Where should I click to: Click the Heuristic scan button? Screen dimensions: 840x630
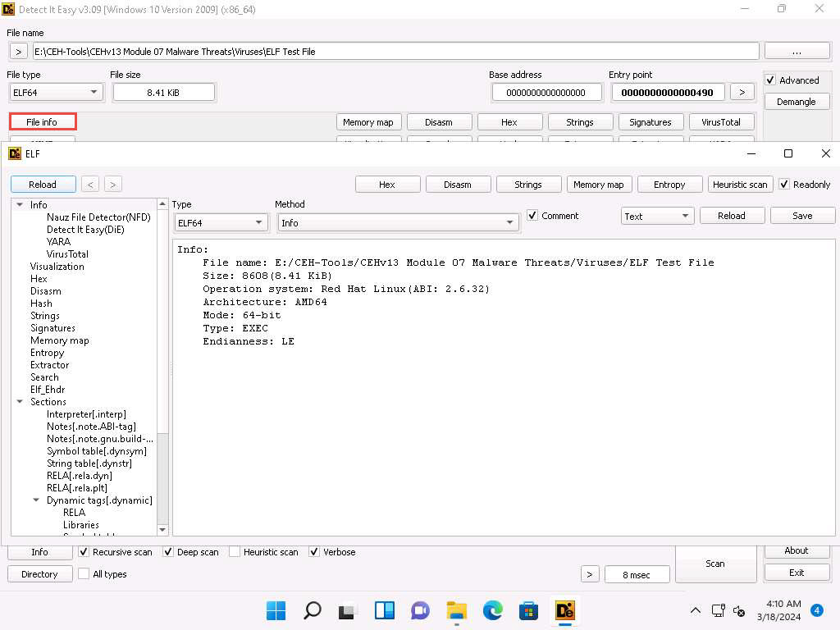tap(740, 185)
